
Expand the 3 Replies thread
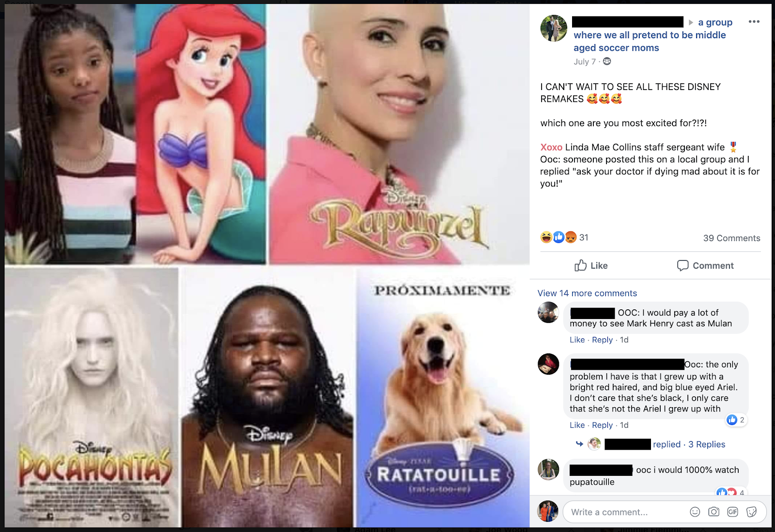coord(707,444)
